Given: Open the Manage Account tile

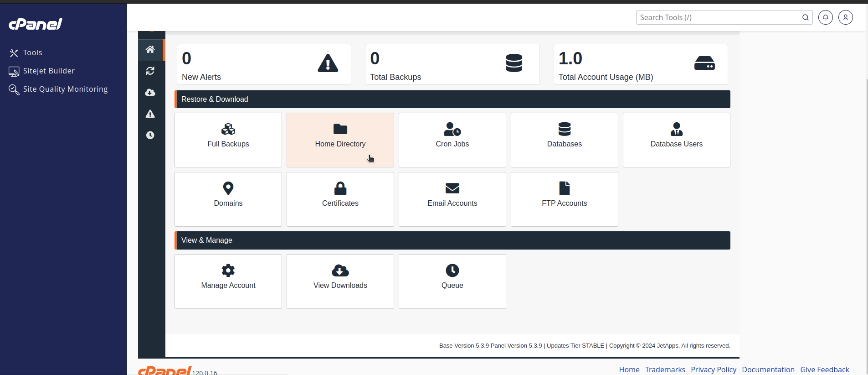Looking at the screenshot, I should point(228,281).
